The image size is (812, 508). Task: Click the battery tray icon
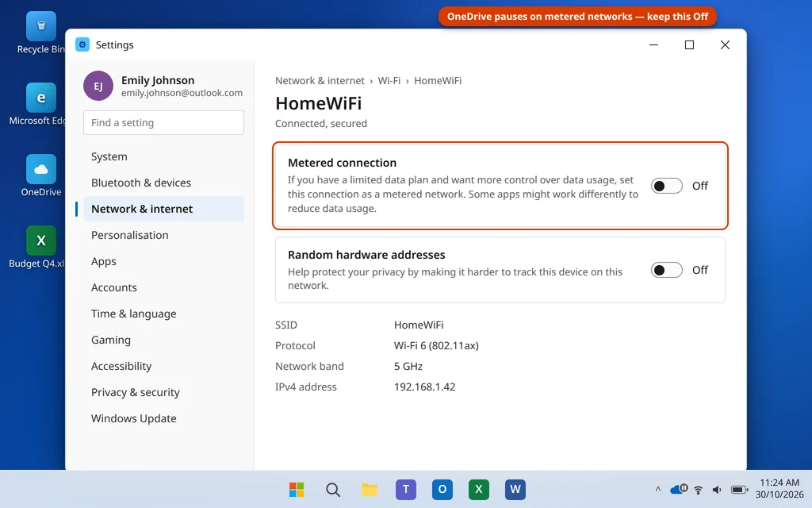(x=739, y=489)
